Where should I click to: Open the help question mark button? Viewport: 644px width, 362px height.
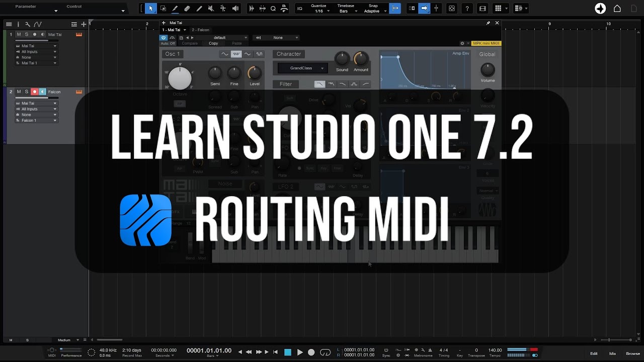pyautogui.click(x=467, y=9)
